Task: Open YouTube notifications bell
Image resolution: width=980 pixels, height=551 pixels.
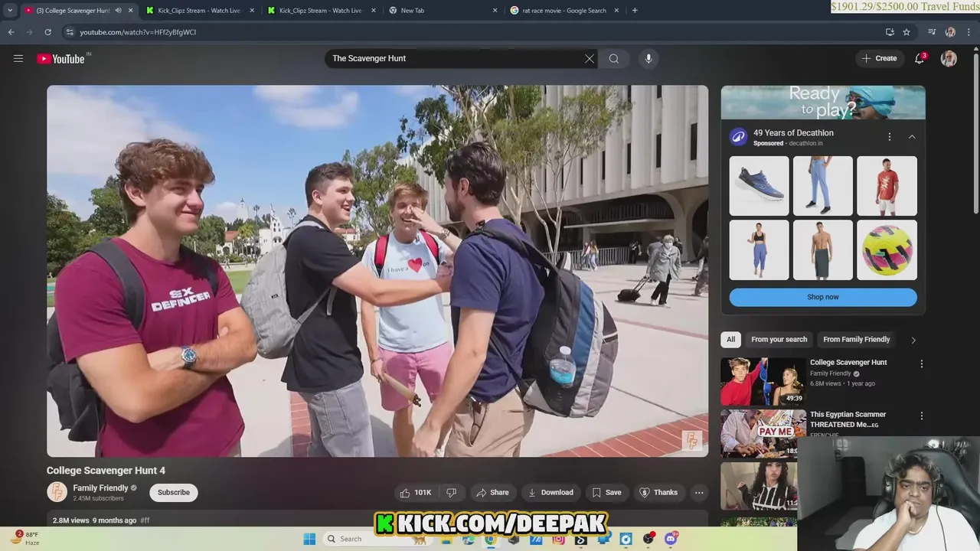Action: coord(920,58)
